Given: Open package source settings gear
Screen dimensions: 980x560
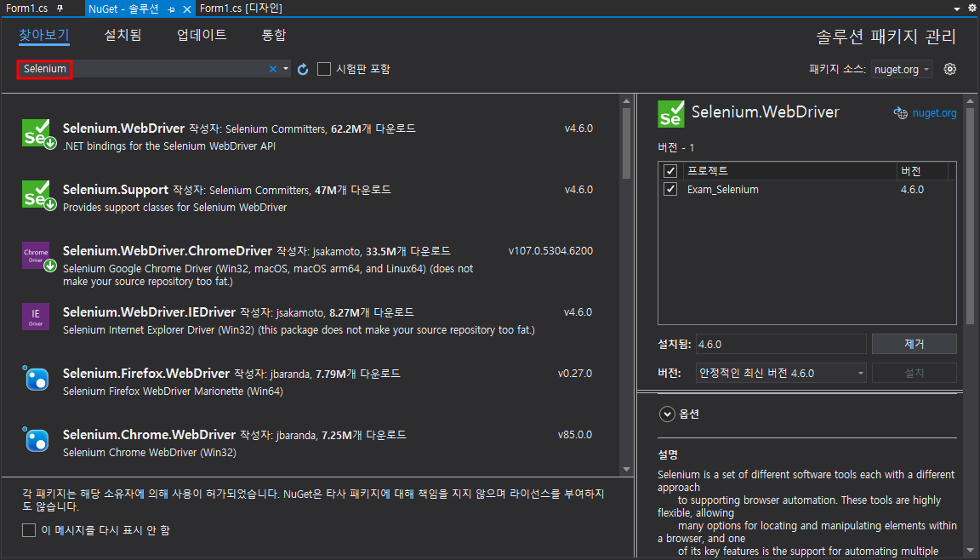Looking at the screenshot, I should pyautogui.click(x=950, y=69).
